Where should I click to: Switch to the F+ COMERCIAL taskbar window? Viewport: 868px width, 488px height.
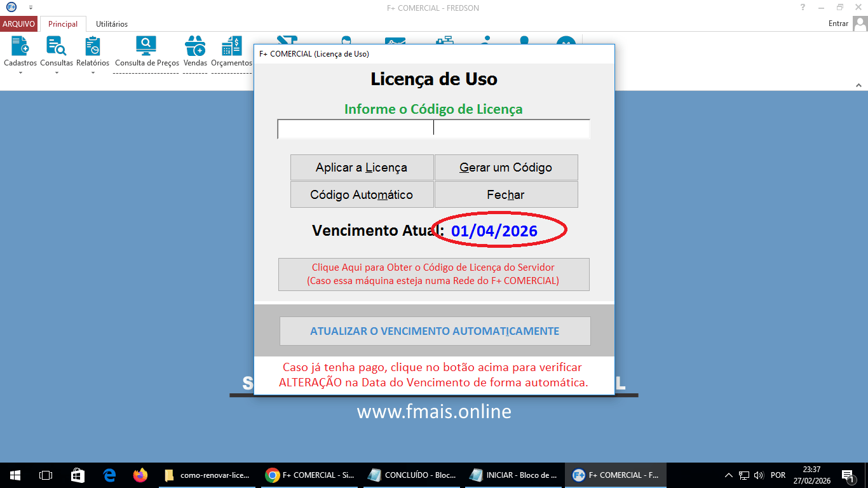click(614, 475)
